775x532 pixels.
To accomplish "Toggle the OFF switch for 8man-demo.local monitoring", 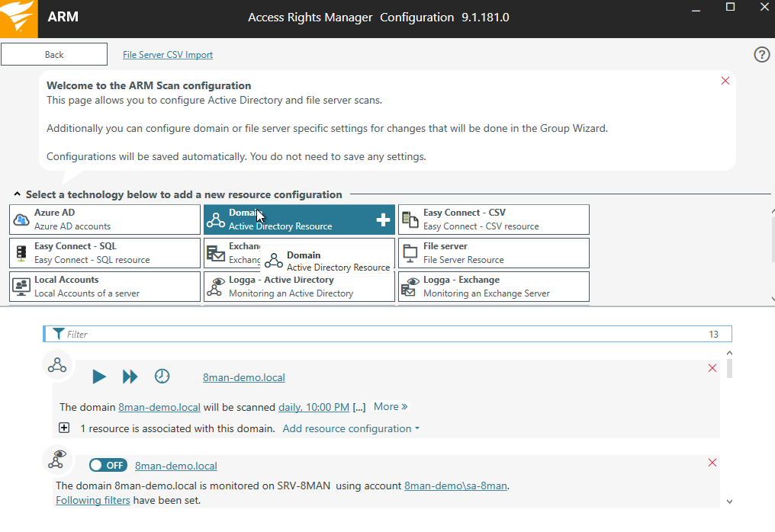I will (x=108, y=466).
